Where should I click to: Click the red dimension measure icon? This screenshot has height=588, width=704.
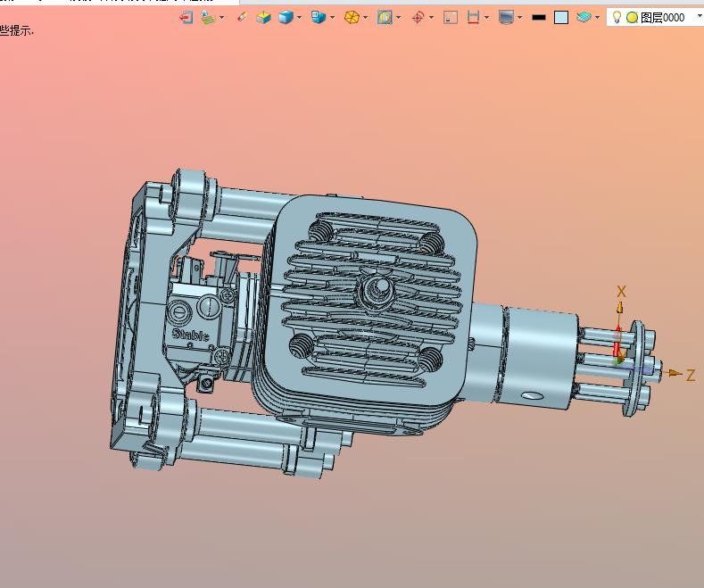click(473, 18)
